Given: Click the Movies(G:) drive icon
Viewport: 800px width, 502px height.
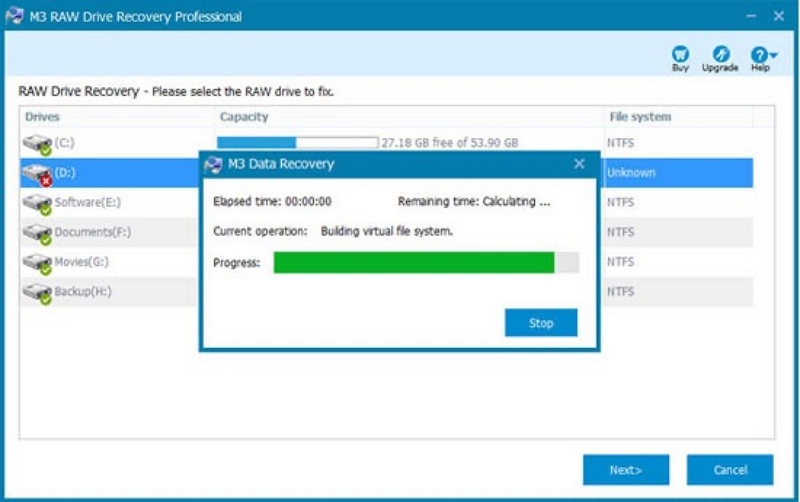Looking at the screenshot, I should tap(37, 263).
